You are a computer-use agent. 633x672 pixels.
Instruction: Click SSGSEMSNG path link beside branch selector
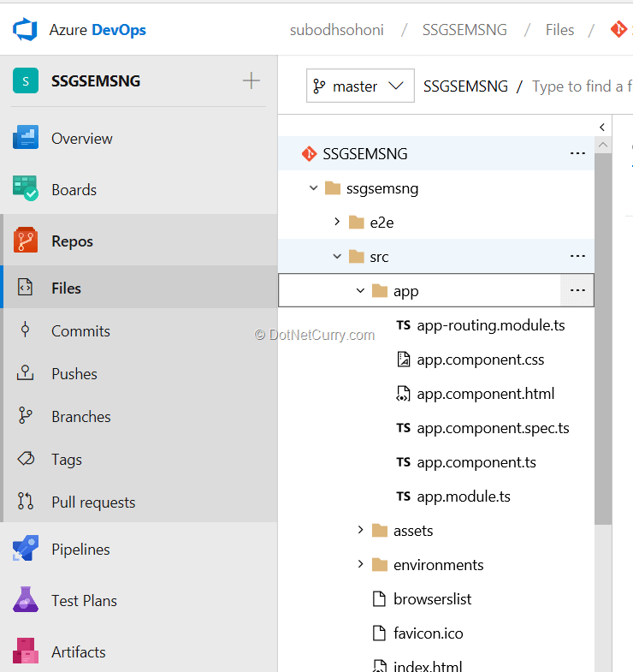coord(465,86)
